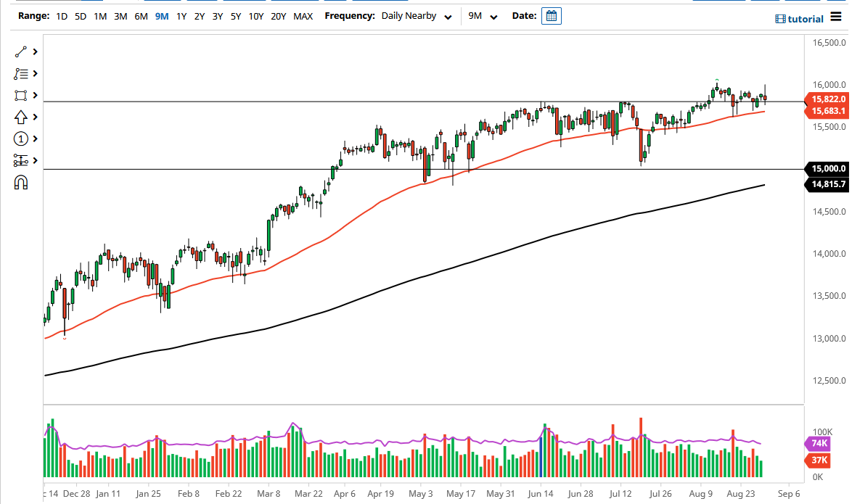Select the trendline drawing tool
The image size is (852, 504).
[x=19, y=51]
